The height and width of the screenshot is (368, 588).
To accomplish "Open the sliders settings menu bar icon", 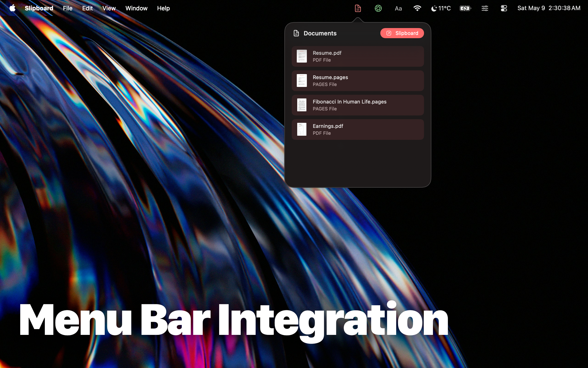I will tap(485, 8).
